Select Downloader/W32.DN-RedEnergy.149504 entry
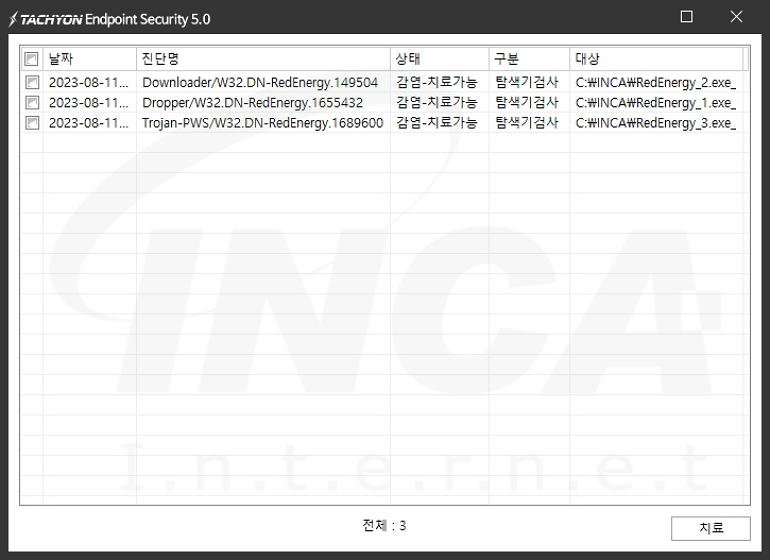This screenshot has height=560, width=770. [x=260, y=82]
